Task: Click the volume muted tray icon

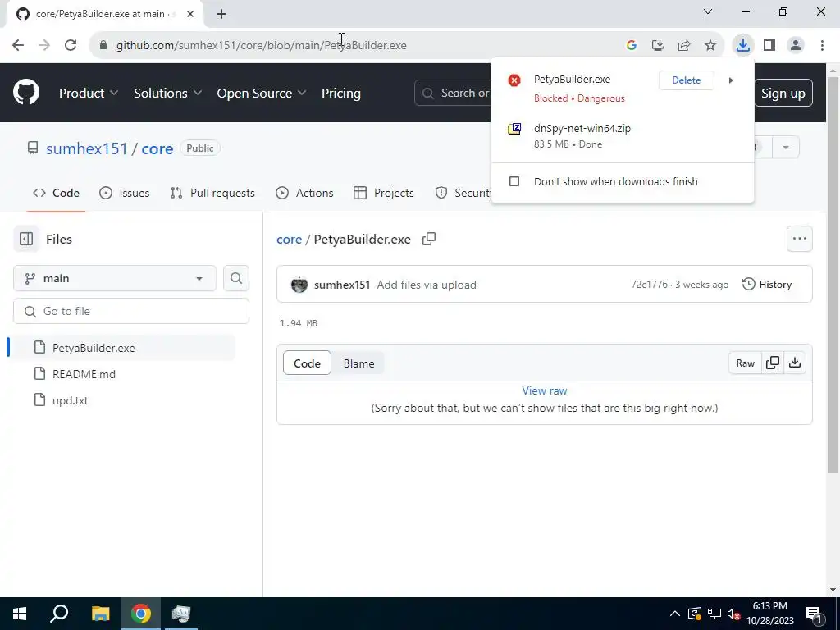Action: [734, 614]
